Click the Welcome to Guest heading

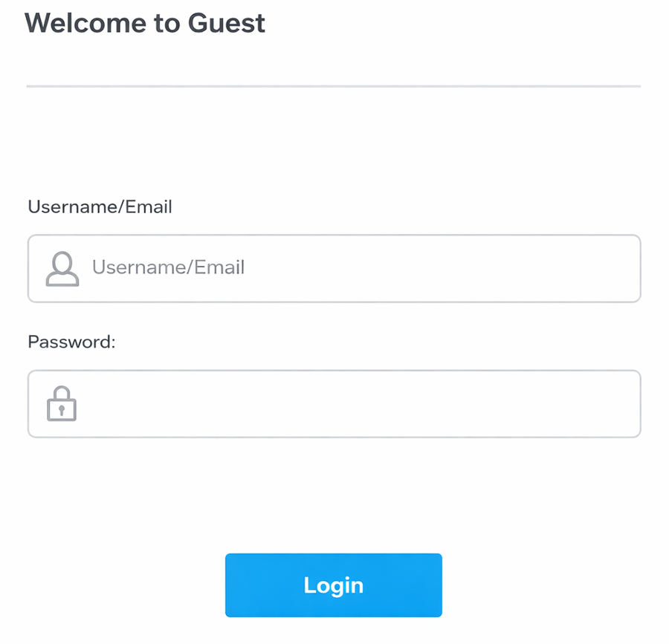tap(145, 23)
